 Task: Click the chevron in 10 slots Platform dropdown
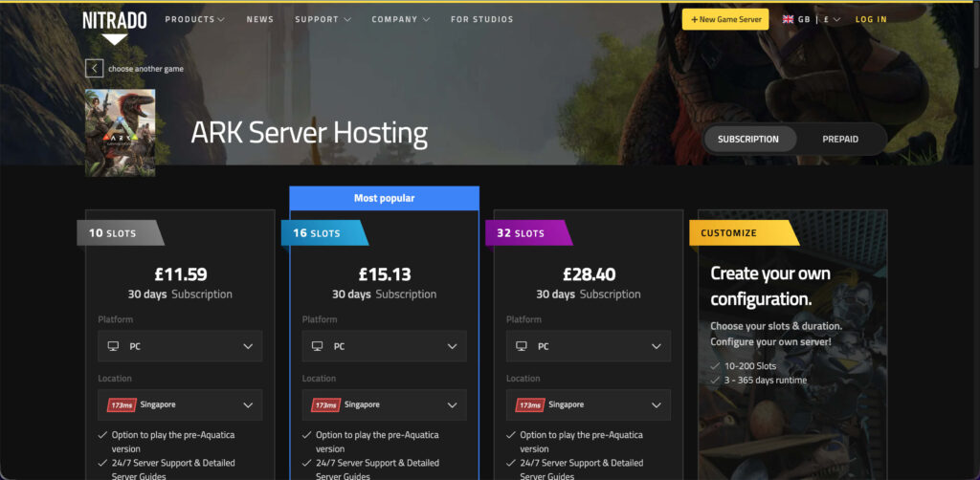(248, 346)
